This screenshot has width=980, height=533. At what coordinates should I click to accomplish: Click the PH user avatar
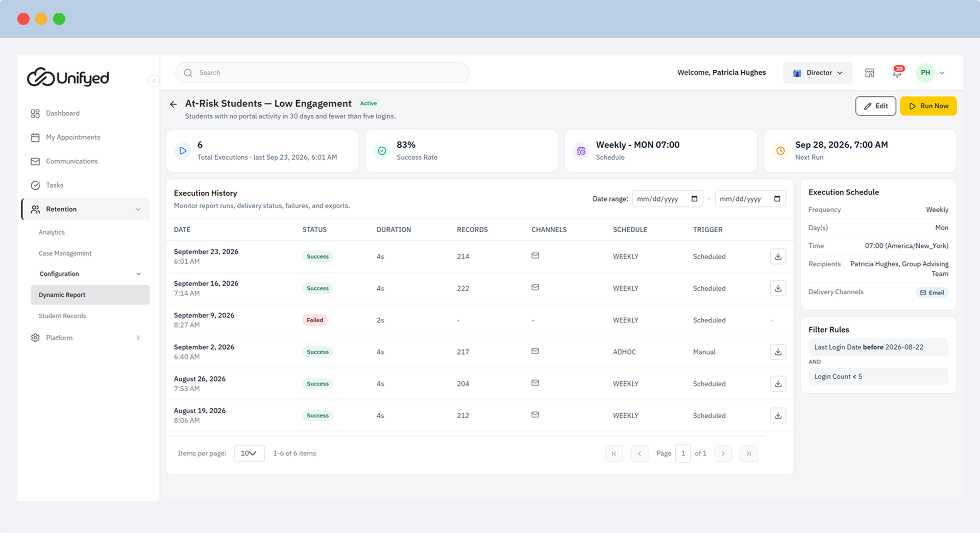(x=925, y=73)
